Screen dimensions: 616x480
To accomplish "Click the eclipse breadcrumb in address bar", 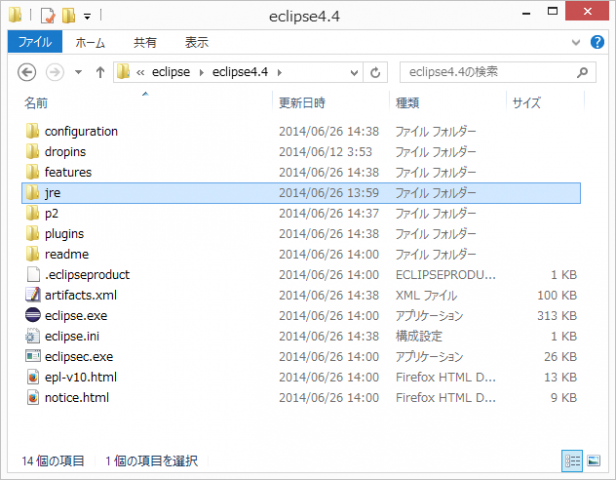I will [x=171, y=72].
